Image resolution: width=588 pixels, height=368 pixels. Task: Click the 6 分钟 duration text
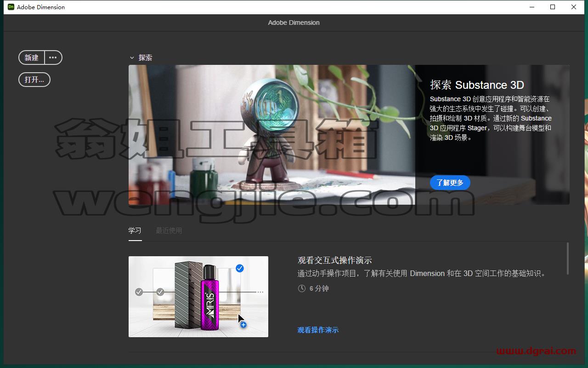pyautogui.click(x=319, y=288)
